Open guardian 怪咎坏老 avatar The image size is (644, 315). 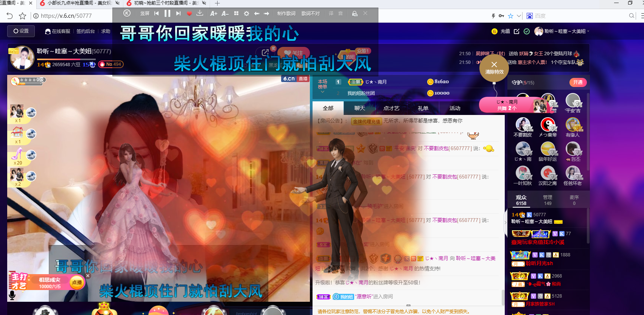tap(572, 173)
